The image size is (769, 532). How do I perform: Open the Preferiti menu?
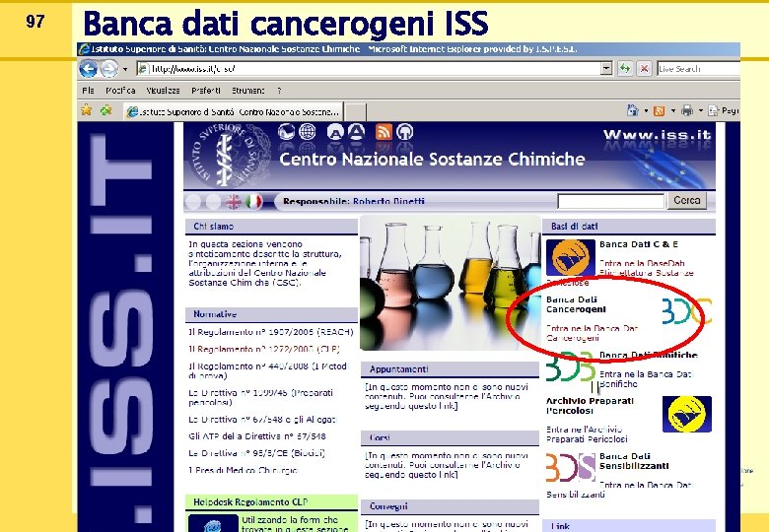click(x=205, y=90)
